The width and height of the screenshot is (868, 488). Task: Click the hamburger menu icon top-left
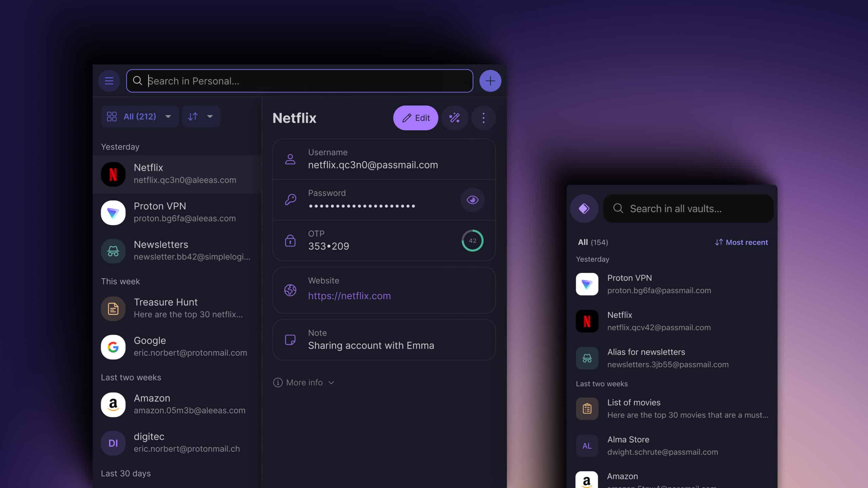pos(109,80)
